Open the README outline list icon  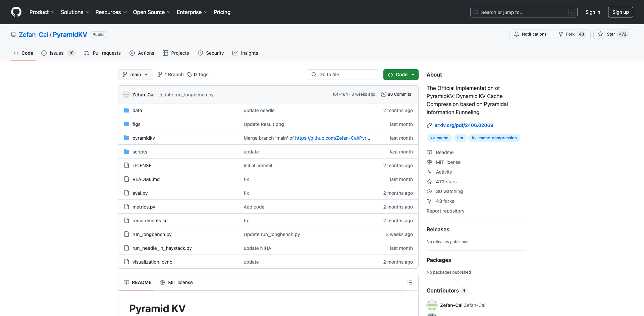click(410, 282)
